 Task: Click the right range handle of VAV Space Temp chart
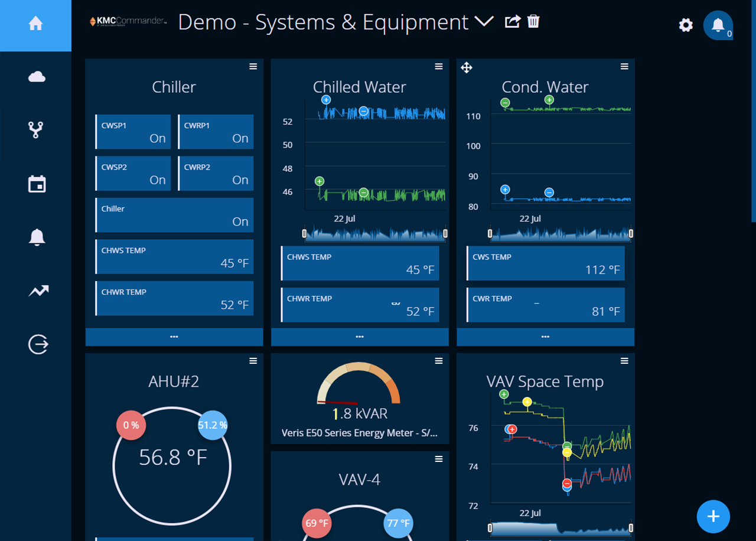point(631,527)
